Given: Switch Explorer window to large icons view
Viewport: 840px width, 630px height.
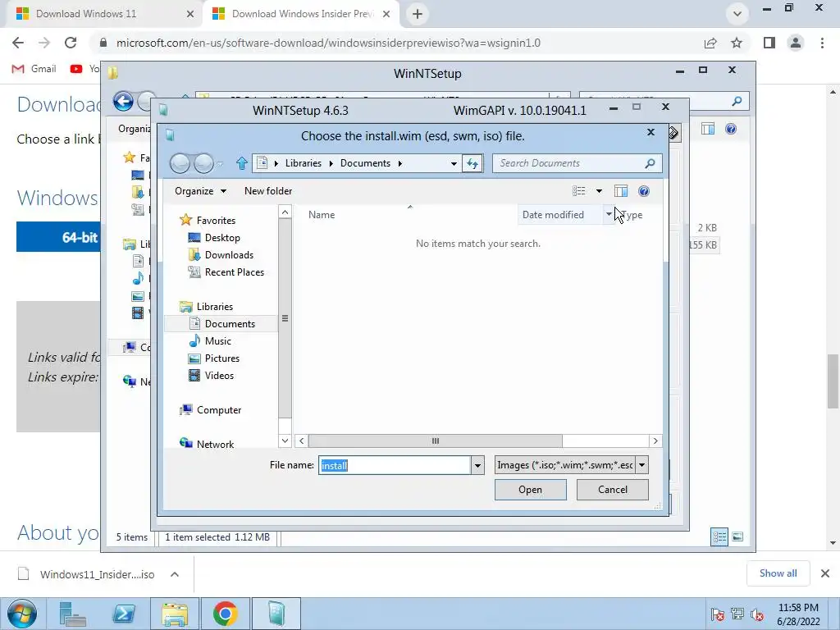Looking at the screenshot, I should 737,536.
